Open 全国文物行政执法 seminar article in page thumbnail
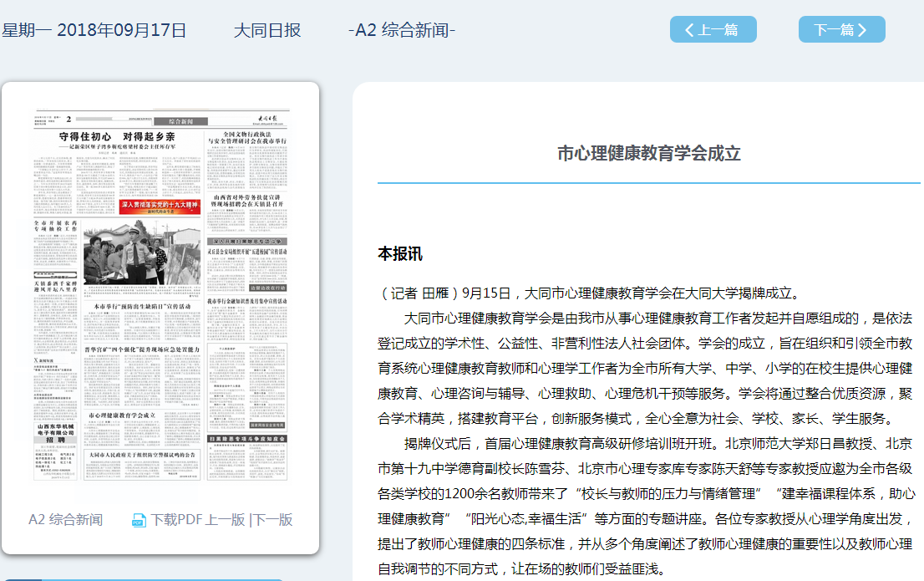924x581 pixels. [x=247, y=138]
